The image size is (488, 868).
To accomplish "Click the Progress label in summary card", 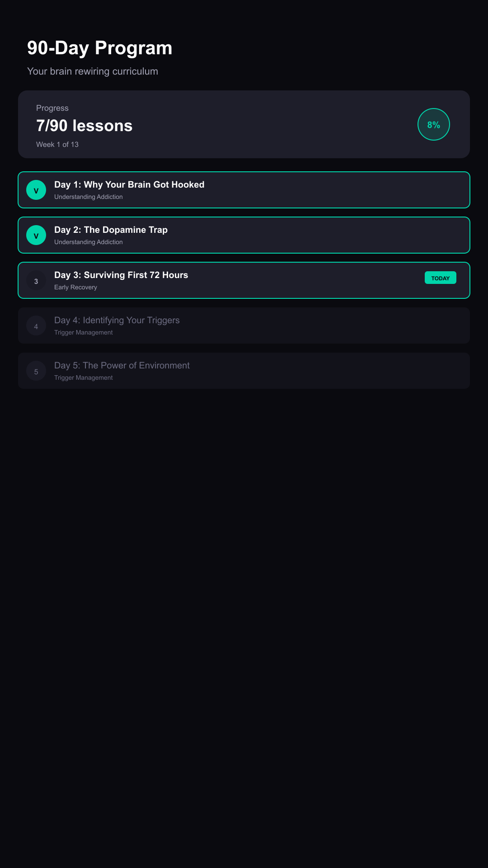I will point(52,108).
